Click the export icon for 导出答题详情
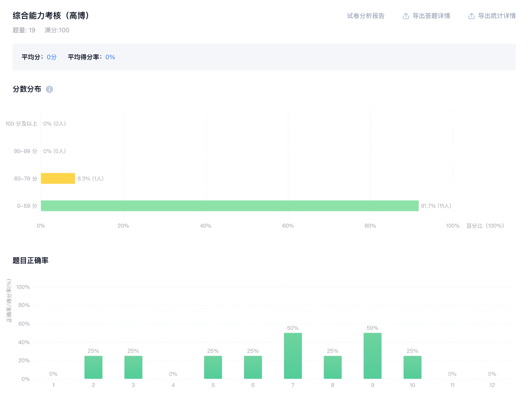Image resolution: width=532 pixels, height=395 pixels. 406,16
